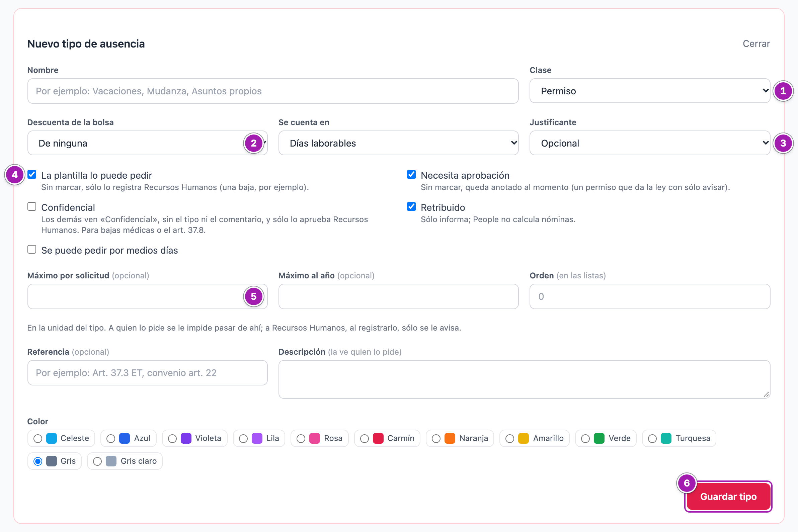Enable the Confidencial checkbox

[x=32, y=207]
